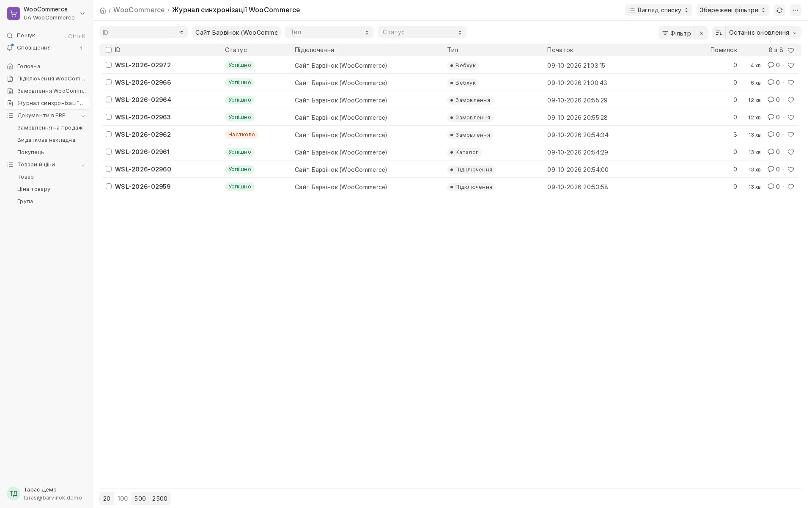Select checkbox for WSL-2026-02959
This screenshot has width=812, height=508.
pyautogui.click(x=109, y=186)
